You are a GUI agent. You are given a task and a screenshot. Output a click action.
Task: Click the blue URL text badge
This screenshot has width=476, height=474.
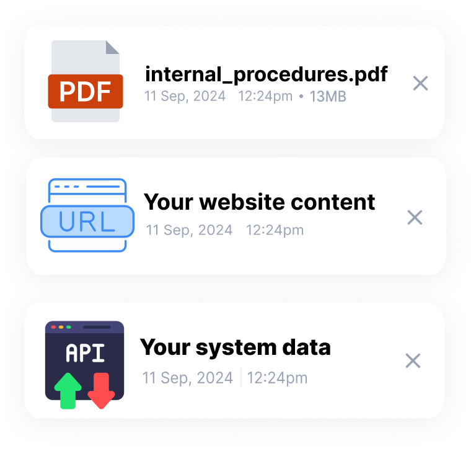[87, 222]
